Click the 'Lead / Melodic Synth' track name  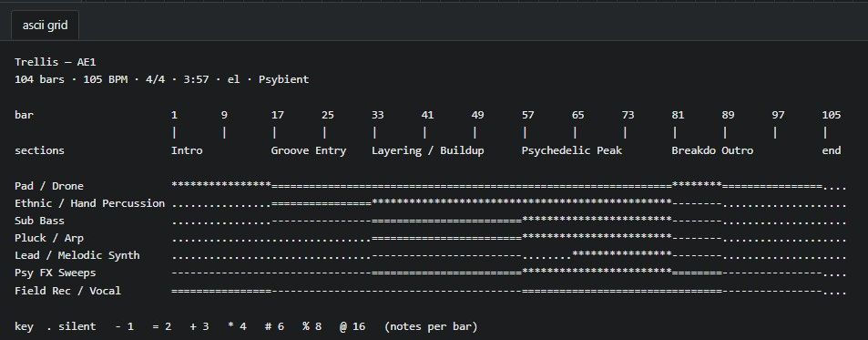[77, 255]
